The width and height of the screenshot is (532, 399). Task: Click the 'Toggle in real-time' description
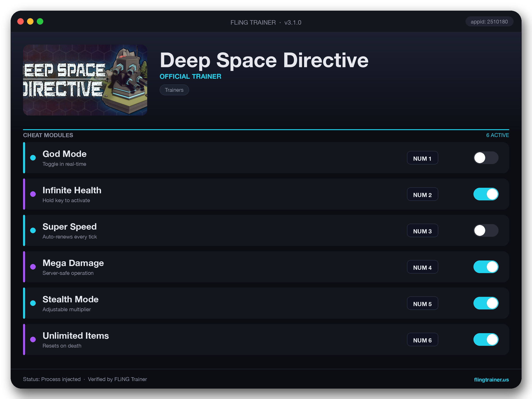(64, 164)
